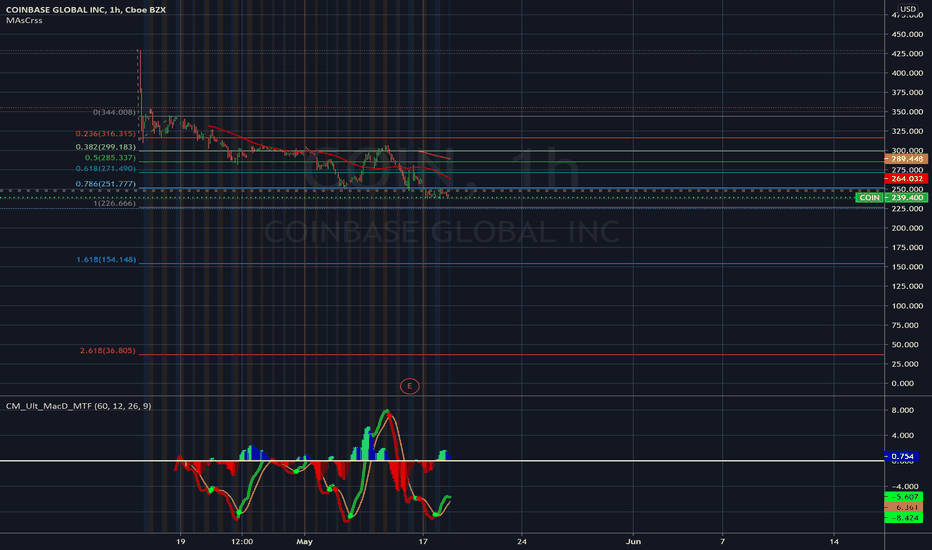Select Fibonacci level 1(226.666)

(114, 203)
